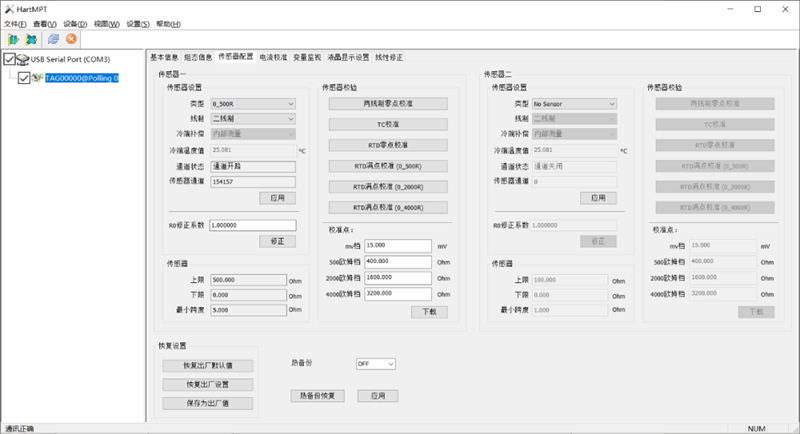Toggle the USB Serial Port (COM3) checkbox
Screen dimensions: 800x434
pyautogui.click(x=9, y=59)
